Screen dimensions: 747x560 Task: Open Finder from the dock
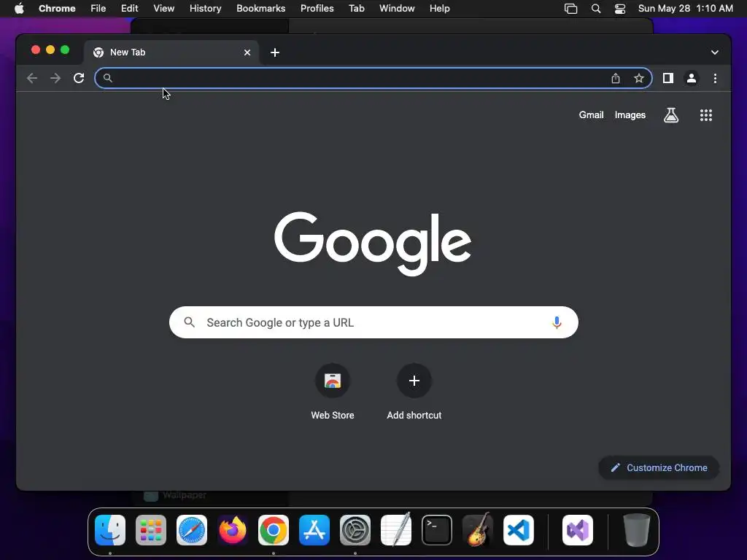[110, 530]
